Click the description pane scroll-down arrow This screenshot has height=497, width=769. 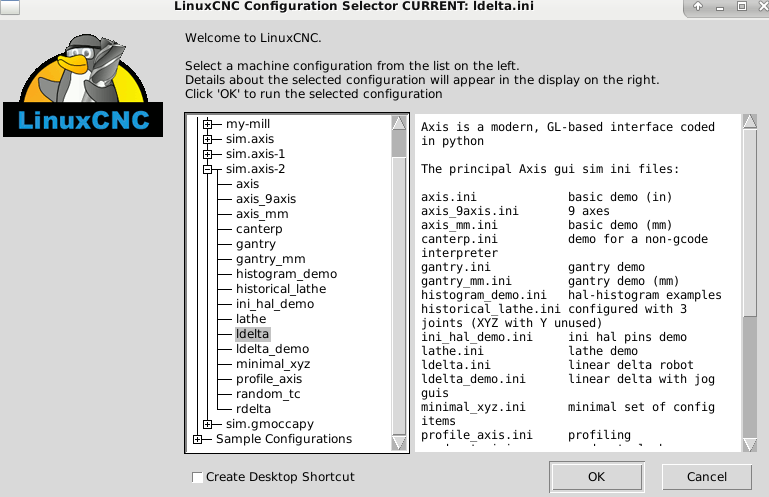(750, 445)
